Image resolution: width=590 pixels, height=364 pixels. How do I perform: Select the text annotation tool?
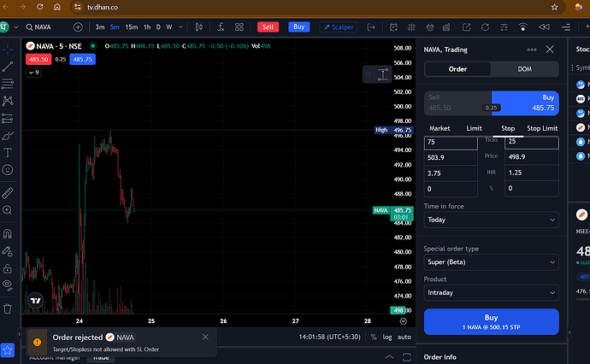[x=7, y=153]
